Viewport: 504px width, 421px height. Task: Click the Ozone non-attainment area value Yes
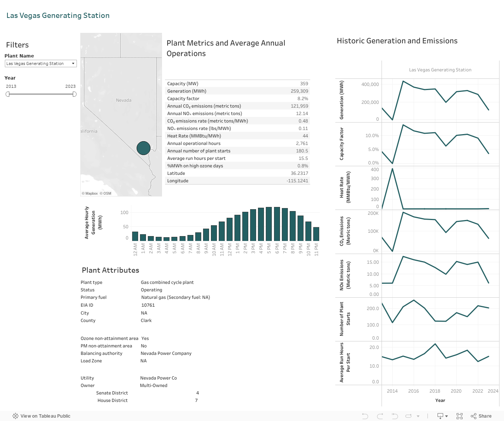pos(145,338)
